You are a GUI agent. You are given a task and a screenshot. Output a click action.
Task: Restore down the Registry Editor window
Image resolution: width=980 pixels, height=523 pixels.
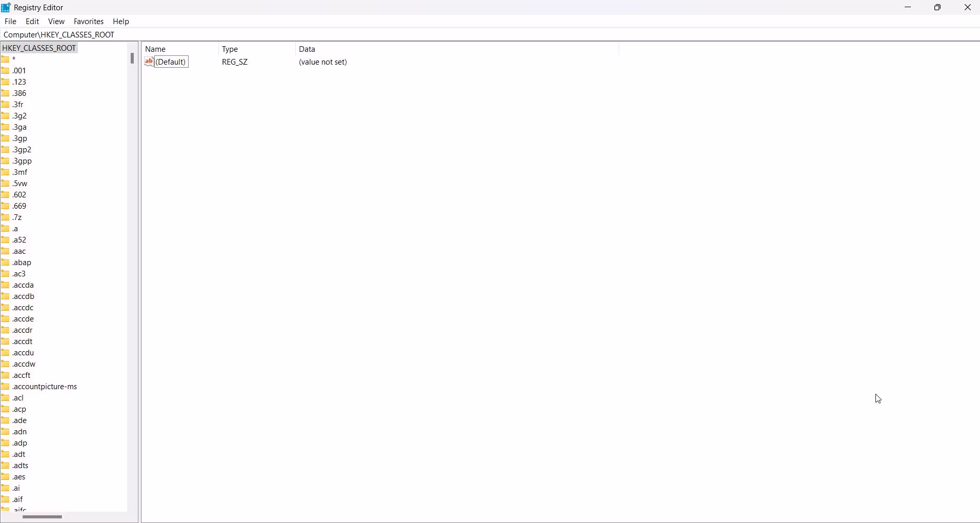(x=938, y=7)
